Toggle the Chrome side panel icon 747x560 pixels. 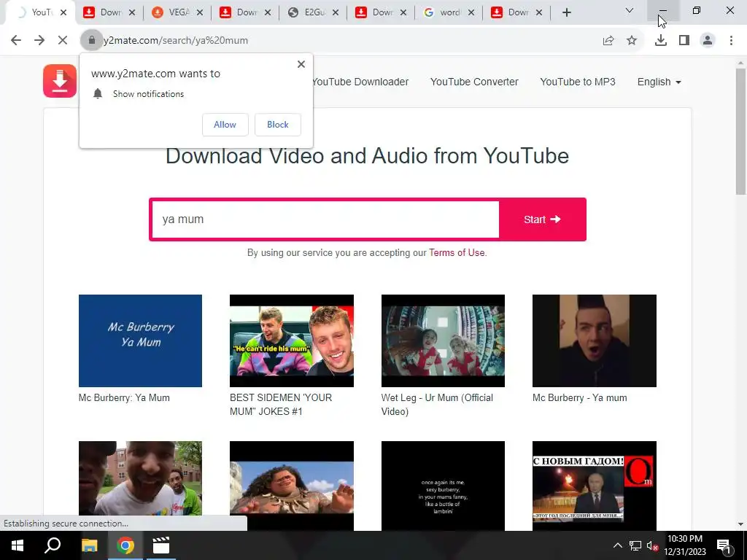pyautogui.click(x=684, y=41)
